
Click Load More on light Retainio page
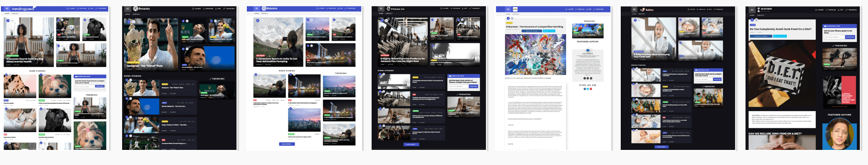287,144
